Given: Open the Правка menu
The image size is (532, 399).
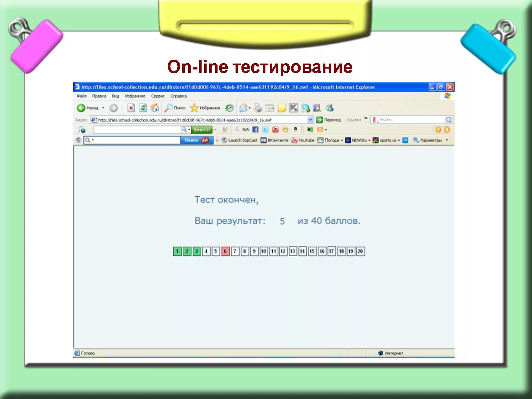Looking at the screenshot, I should (x=99, y=96).
